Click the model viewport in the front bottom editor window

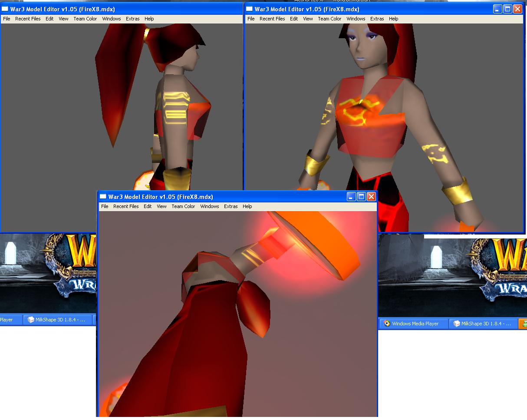tap(237, 314)
